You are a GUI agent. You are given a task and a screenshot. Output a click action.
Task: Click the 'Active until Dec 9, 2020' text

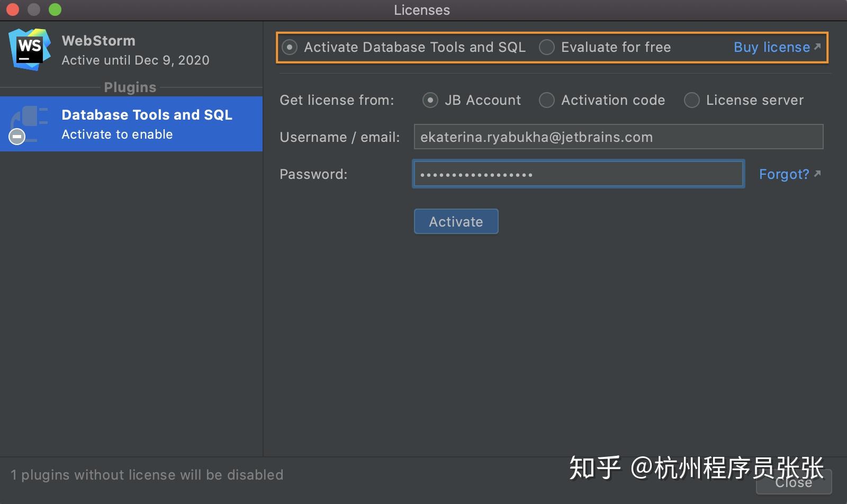136,60
